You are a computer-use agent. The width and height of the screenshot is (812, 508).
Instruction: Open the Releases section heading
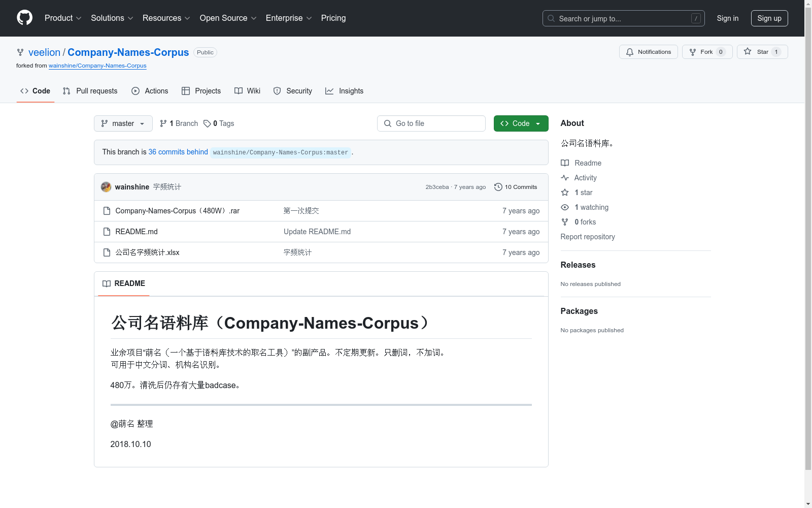tap(578, 265)
